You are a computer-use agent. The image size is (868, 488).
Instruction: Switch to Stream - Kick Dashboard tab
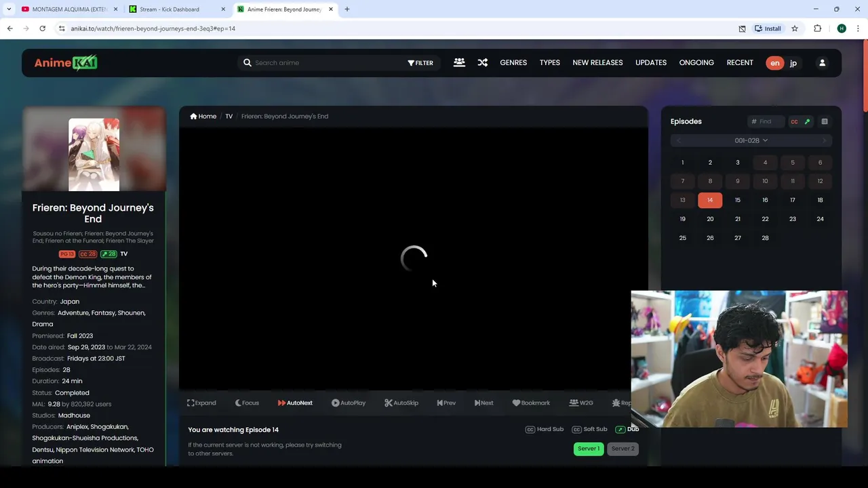click(178, 9)
